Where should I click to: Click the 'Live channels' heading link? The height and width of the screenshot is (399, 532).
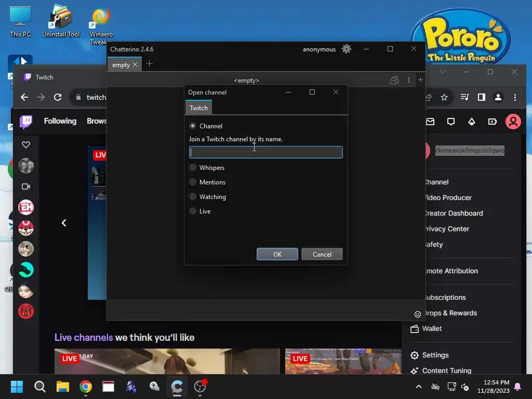84,338
